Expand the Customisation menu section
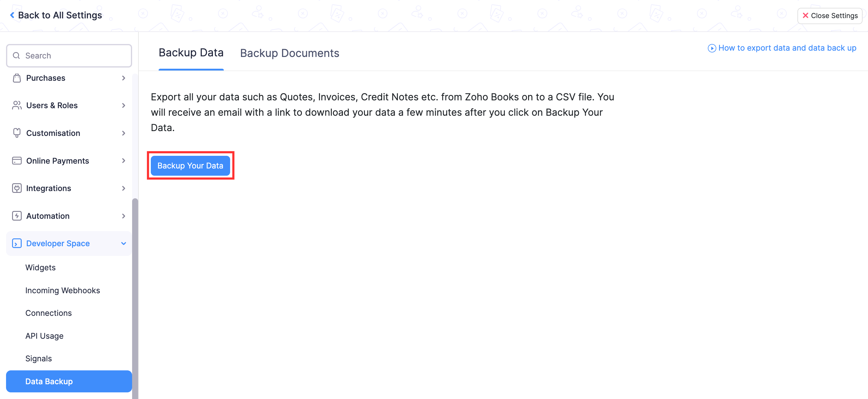Screen dimensions: 868x399 [x=69, y=133]
